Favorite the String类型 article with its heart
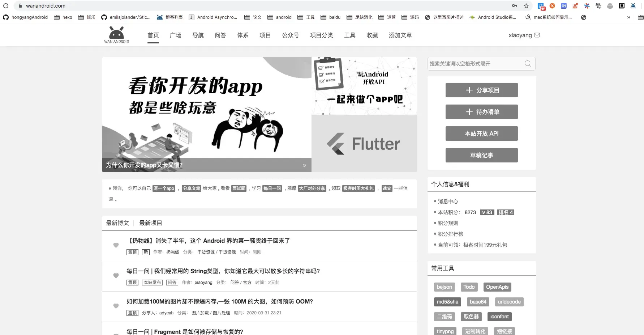This screenshot has width=644, height=335. coord(116,276)
